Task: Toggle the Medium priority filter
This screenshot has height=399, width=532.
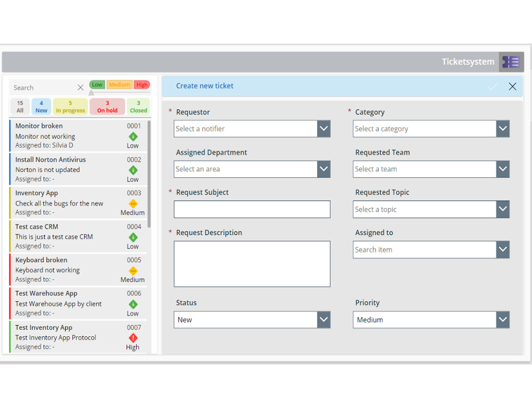Action: [x=119, y=85]
